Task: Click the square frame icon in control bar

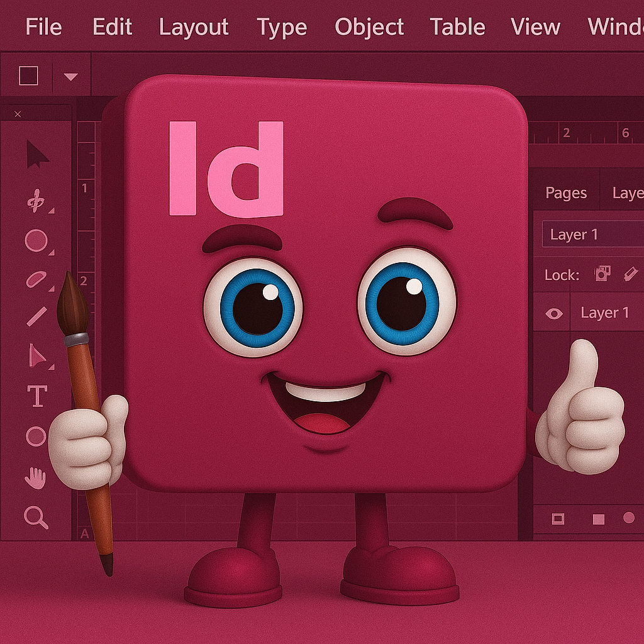Action: click(x=29, y=76)
